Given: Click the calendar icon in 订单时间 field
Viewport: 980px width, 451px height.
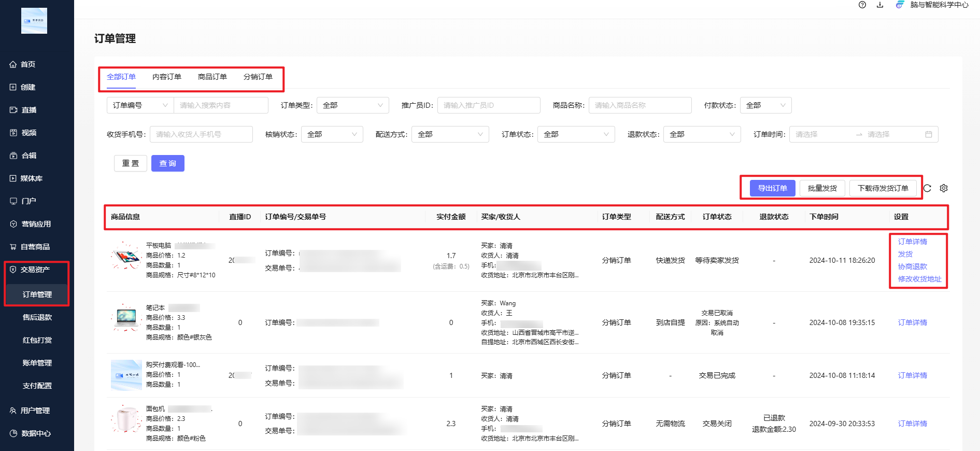Looking at the screenshot, I should coord(929,134).
